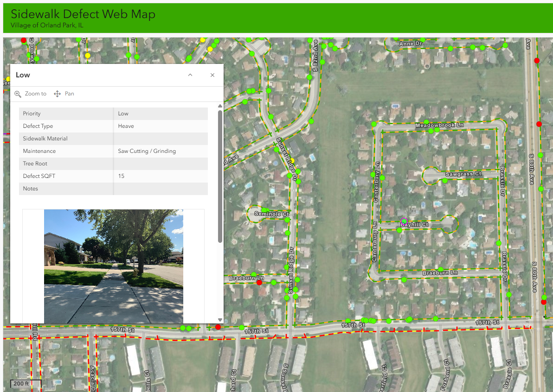The image size is (553, 392).
Task: Click the popup's vertical scrollbar thumb
Action: [x=220, y=177]
